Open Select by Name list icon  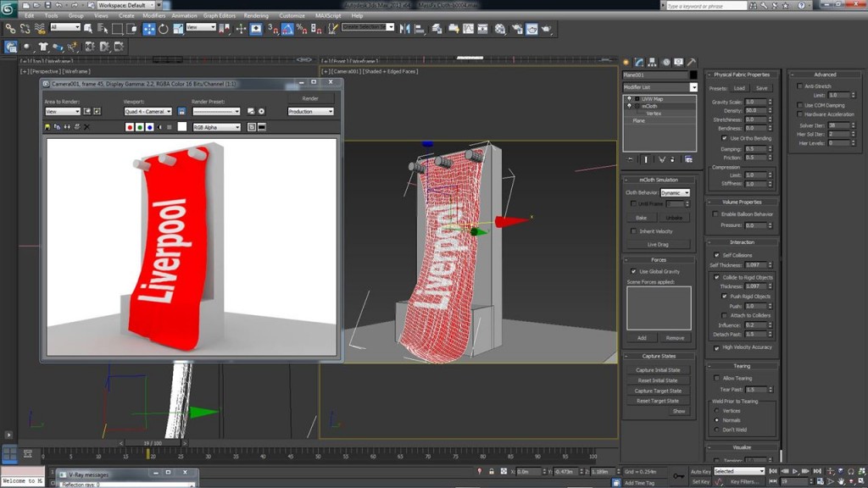[103, 29]
